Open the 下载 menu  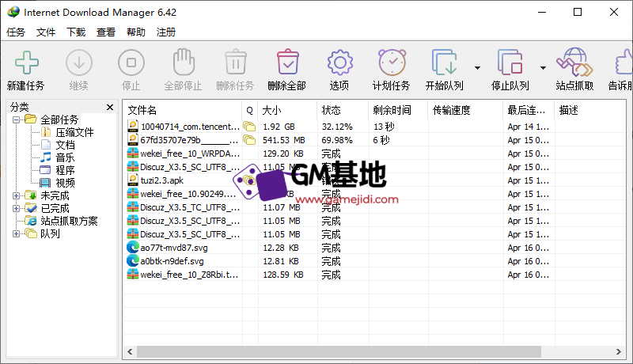(76, 32)
